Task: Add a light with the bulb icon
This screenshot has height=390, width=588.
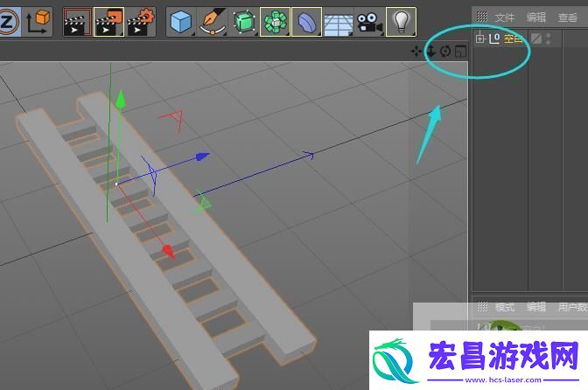Action: (401, 22)
